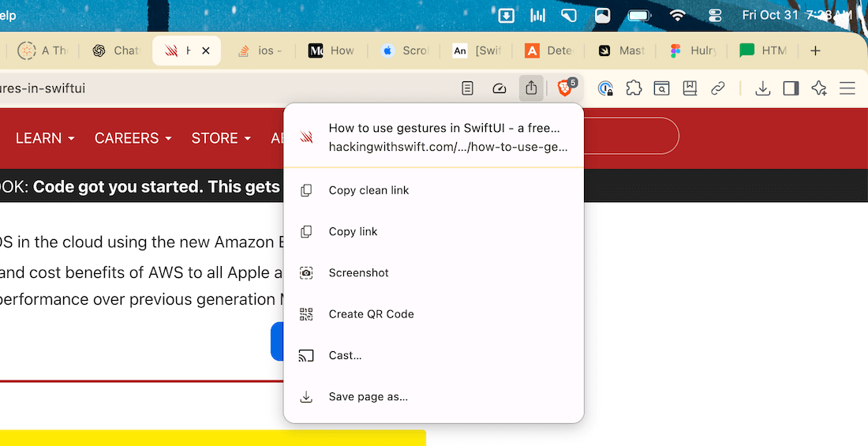Close the active Hacking with Swift tab

click(x=206, y=51)
